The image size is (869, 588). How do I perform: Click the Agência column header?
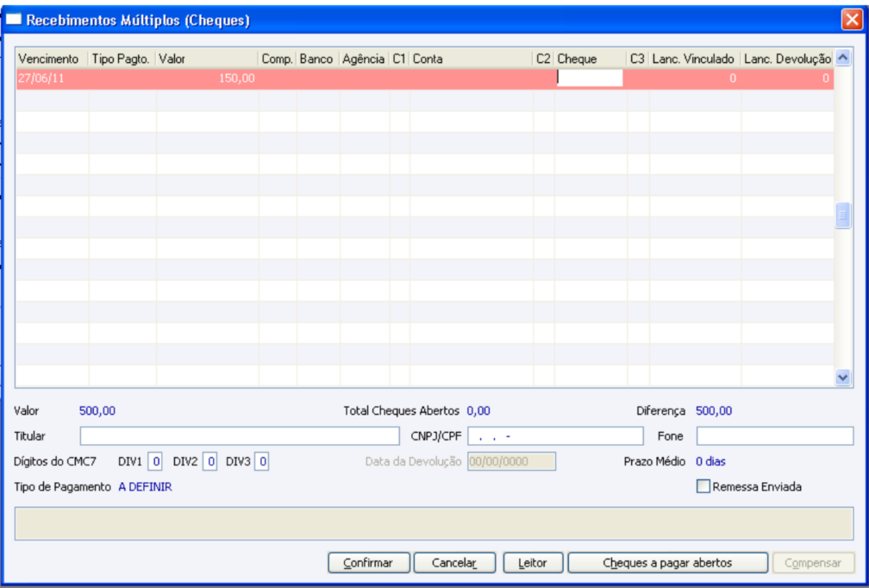click(x=364, y=59)
